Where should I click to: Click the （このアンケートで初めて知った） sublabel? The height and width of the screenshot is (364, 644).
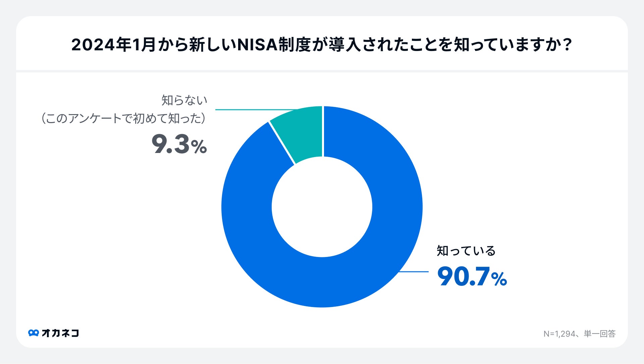click(123, 118)
